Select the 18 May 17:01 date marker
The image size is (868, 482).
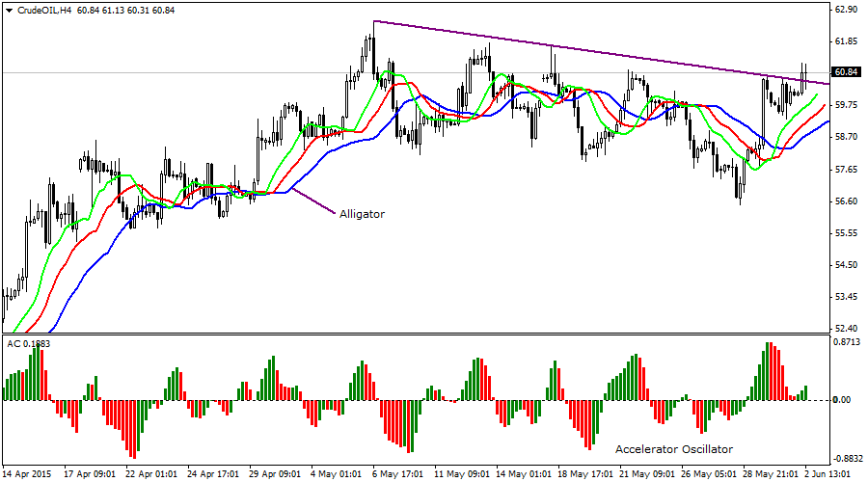tap(585, 474)
